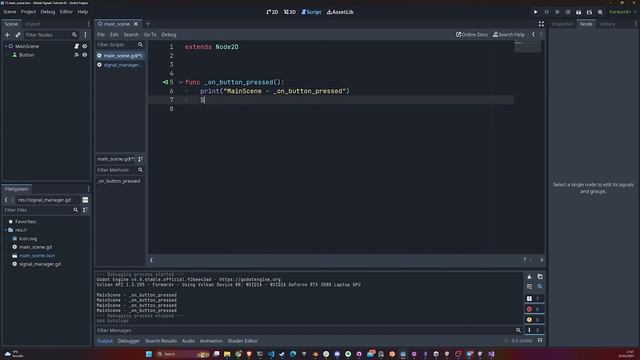Viewport: 640px width, 360px height.
Task: Add a new scene tab
Action: [148, 24]
